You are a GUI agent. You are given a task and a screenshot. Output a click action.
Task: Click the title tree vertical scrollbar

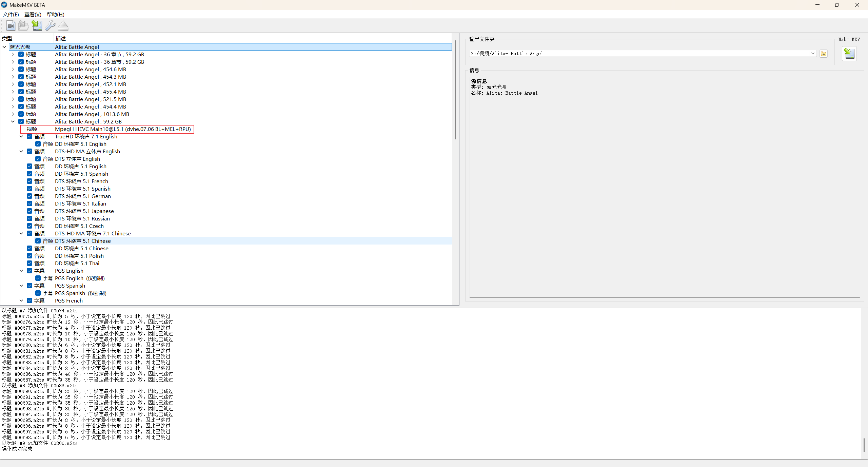click(455, 90)
